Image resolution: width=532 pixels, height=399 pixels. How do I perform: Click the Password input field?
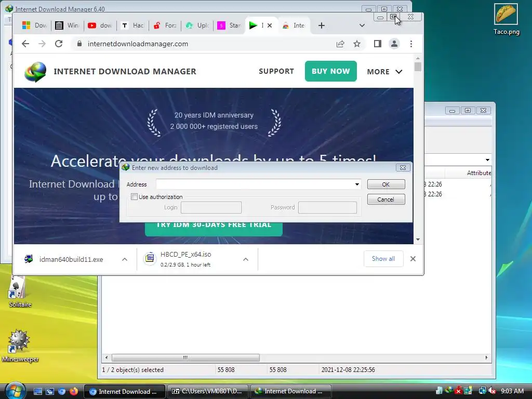327,207
